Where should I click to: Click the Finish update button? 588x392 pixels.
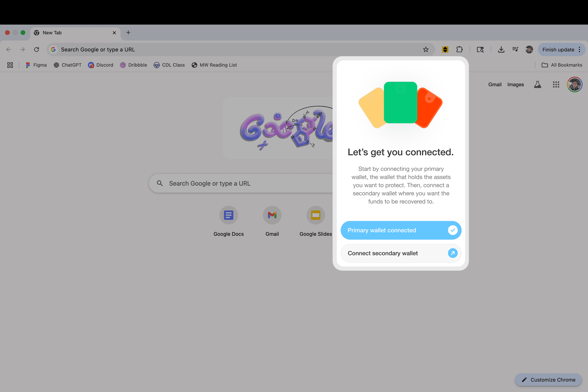coord(558,49)
